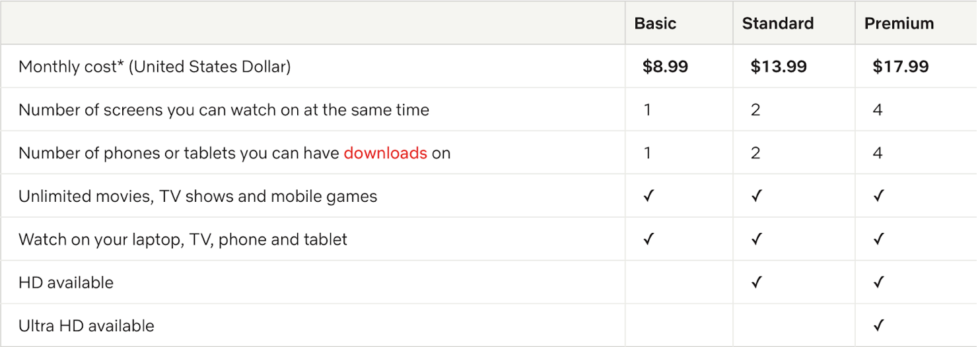Screen dimensions: 980x347
Task: Click the Monthly cost row label
Action: point(155,67)
